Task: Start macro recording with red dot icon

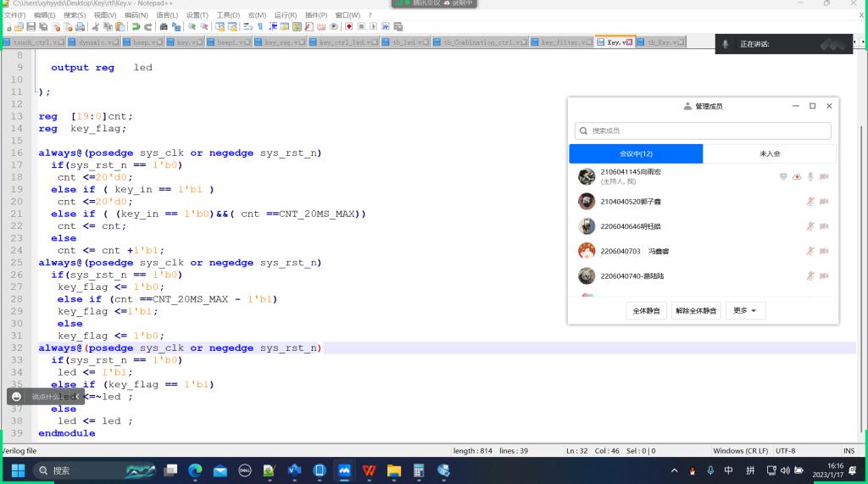Action: pos(348,27)
